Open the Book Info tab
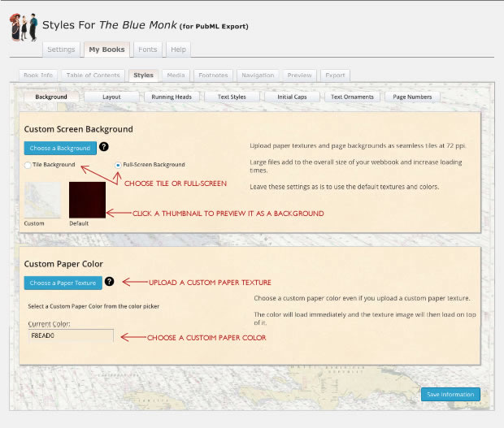This screenshot has height=428, width=504. point(38,76)
